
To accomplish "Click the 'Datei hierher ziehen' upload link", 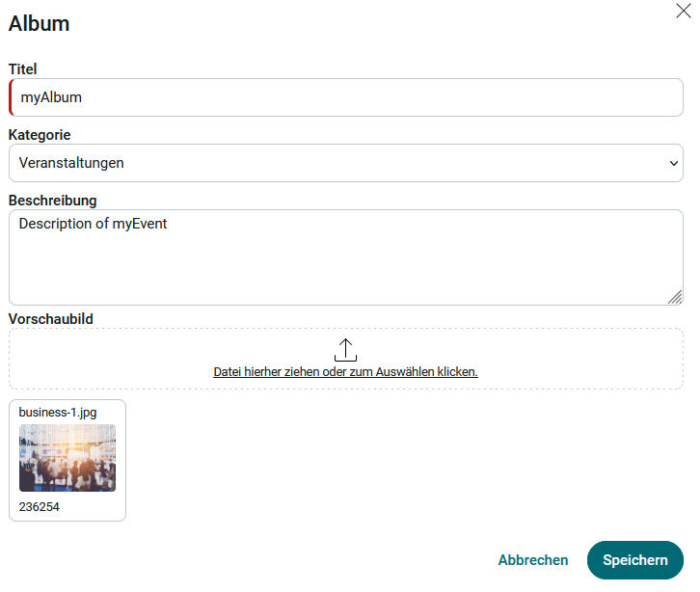I will click(345, 371).
